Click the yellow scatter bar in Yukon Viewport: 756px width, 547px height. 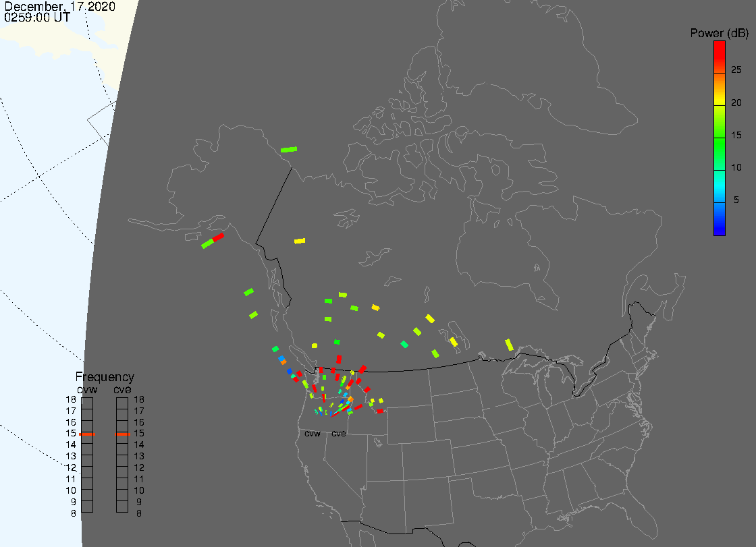coord(300,241)
